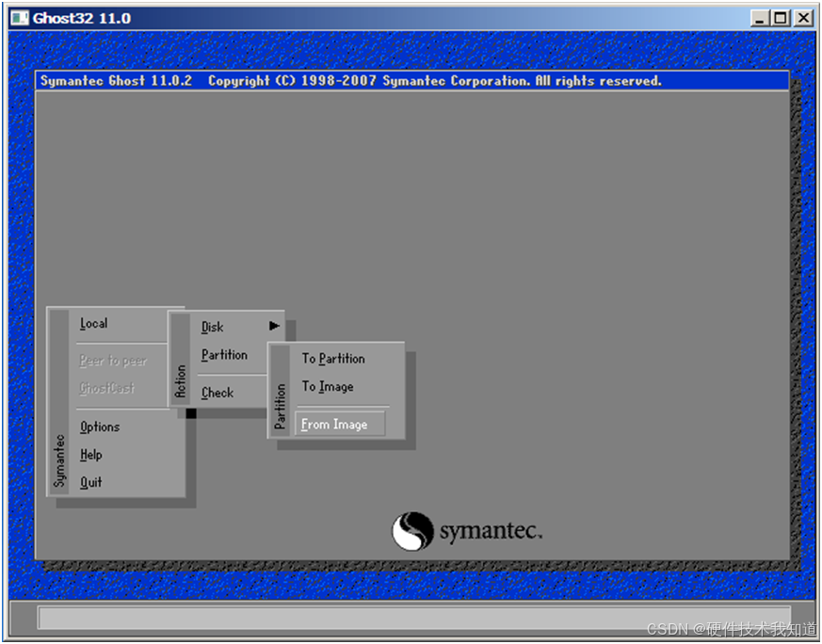Viewport: 822px width, 644px height.
Task: Minimize the Ghost32 window
Action: click(760, 18)
